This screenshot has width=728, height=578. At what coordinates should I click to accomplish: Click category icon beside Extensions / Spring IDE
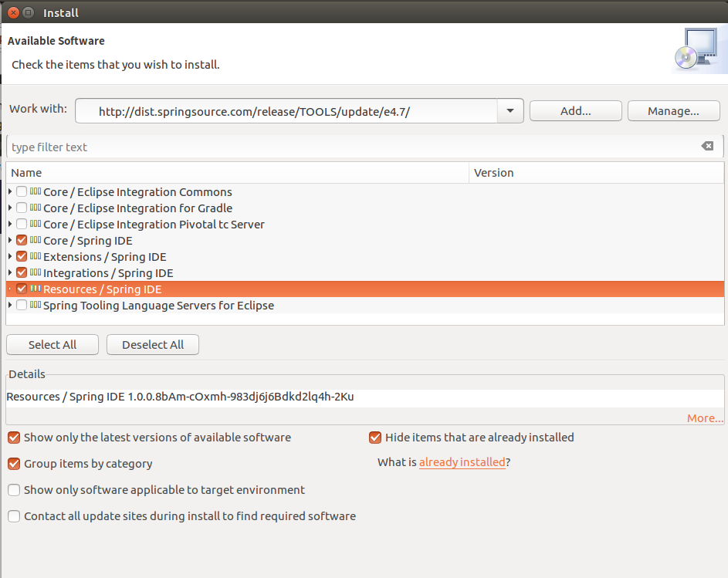pyautogui.click(x=36, y=257)
